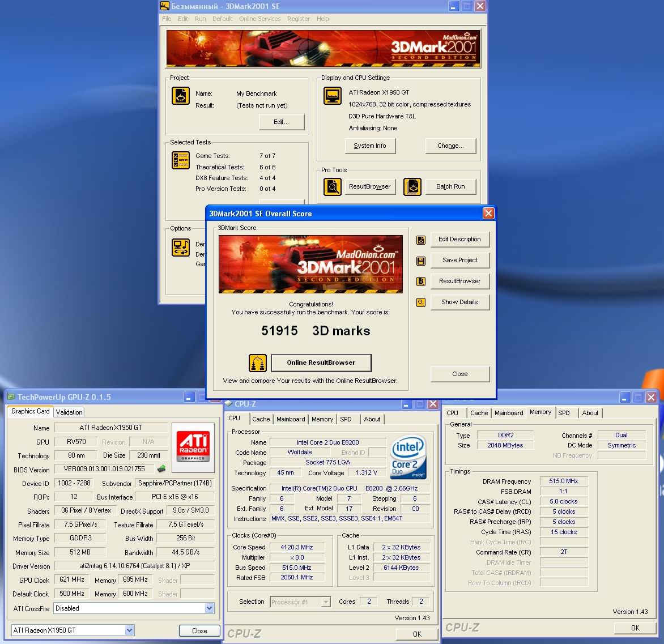Click the Show Details magnifier icon
The image size is (664, 644).
(x=420, y=302)
